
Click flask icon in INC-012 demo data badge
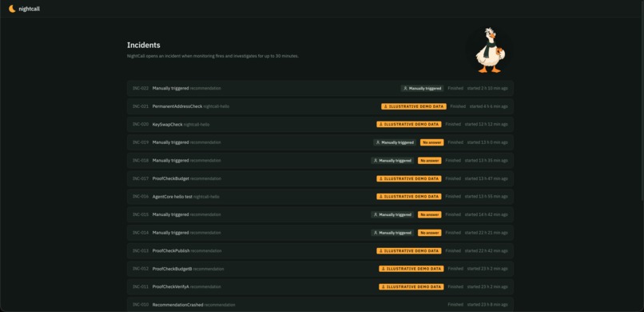[384, 269]
